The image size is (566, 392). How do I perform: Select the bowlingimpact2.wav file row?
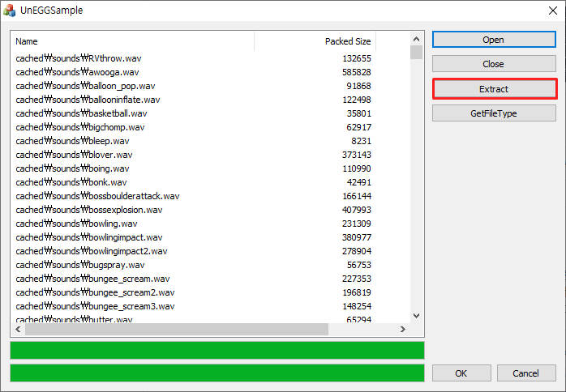[193, 251]
